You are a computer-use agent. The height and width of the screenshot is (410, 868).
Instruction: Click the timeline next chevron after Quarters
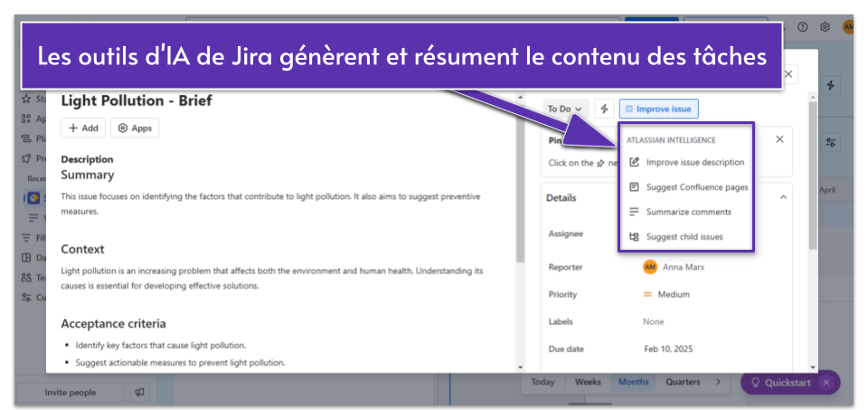[719, 382]
